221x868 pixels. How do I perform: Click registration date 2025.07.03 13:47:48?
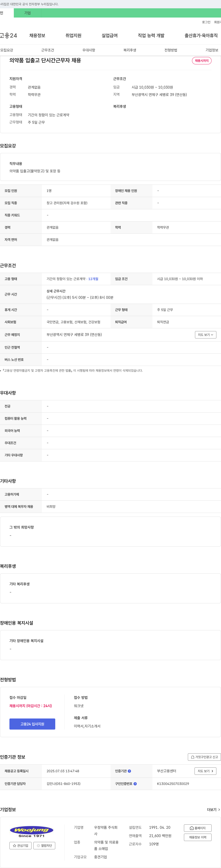pos(63,771)
